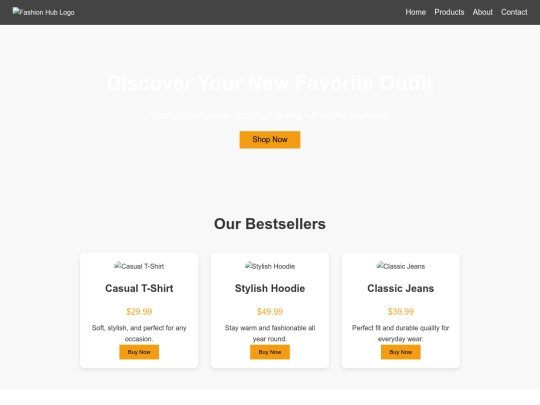Open the Home navigation link
The height and width of the screenshot is (405, 540).
(415, 12)
